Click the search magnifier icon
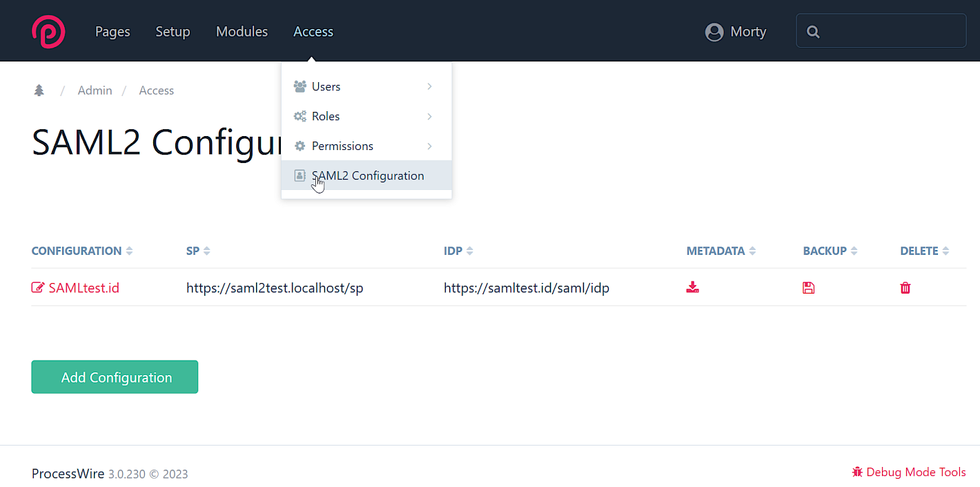The image size is (980, 487). tap(813, 32)
